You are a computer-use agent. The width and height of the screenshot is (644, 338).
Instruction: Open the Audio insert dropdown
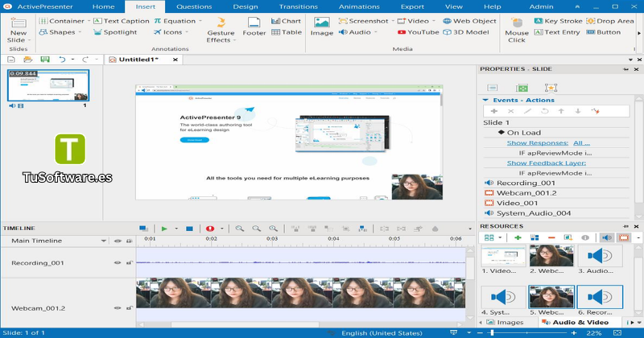click(376, 32)
